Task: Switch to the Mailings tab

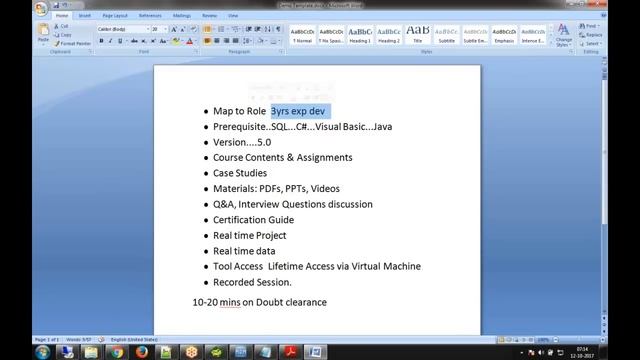Action: tap(182, 16)
